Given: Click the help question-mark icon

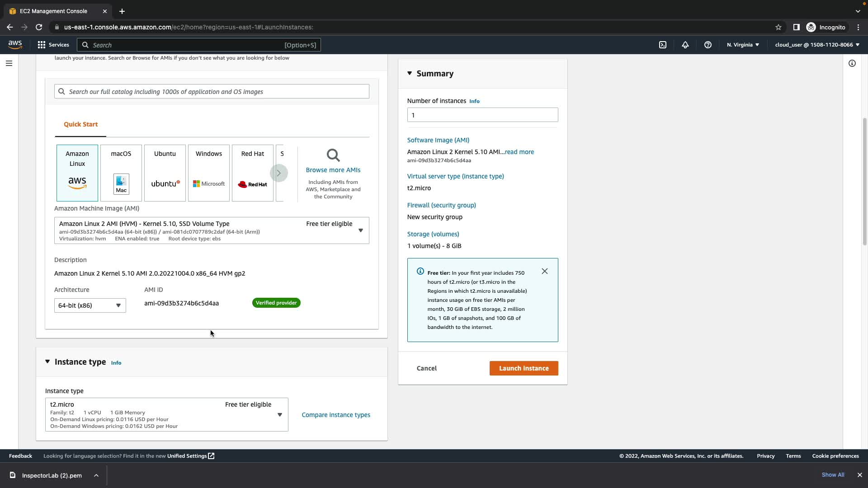Looking at the screenshot, I should click(708, 45).
